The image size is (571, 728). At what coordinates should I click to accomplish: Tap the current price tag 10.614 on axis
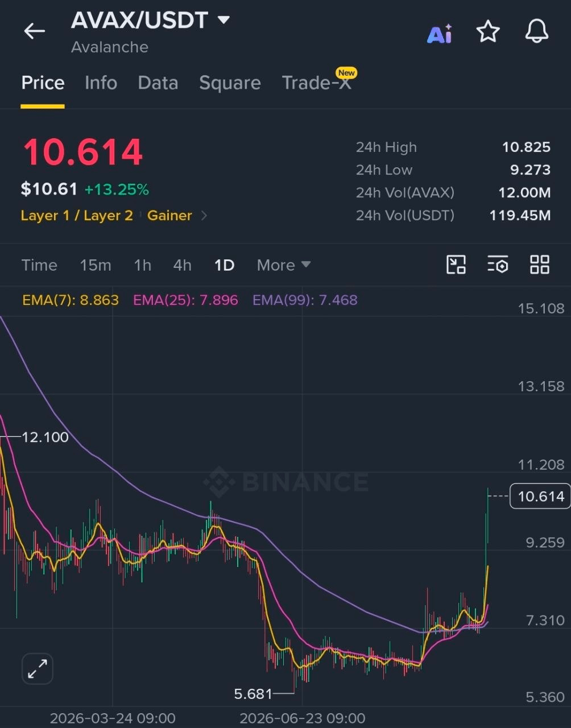click(x=540, y=496)
